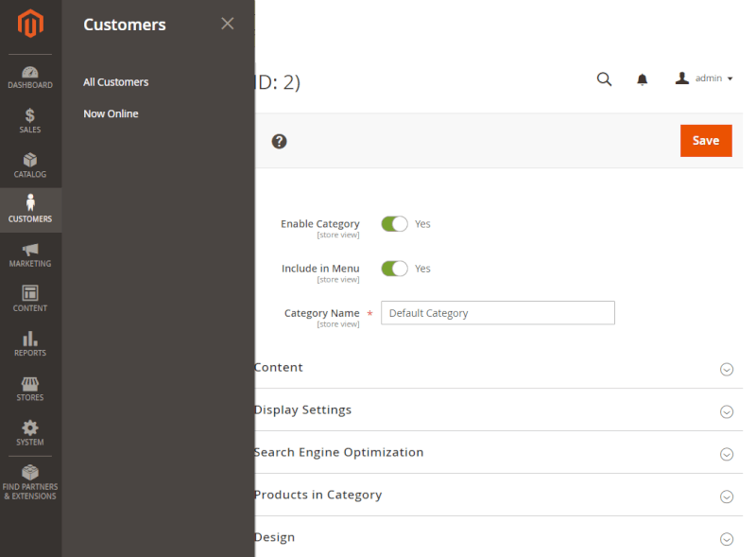Viewport: 756px width, 557px height.
Task: Open the Marketing megaphone icon
Action: [x=30, y=255]
